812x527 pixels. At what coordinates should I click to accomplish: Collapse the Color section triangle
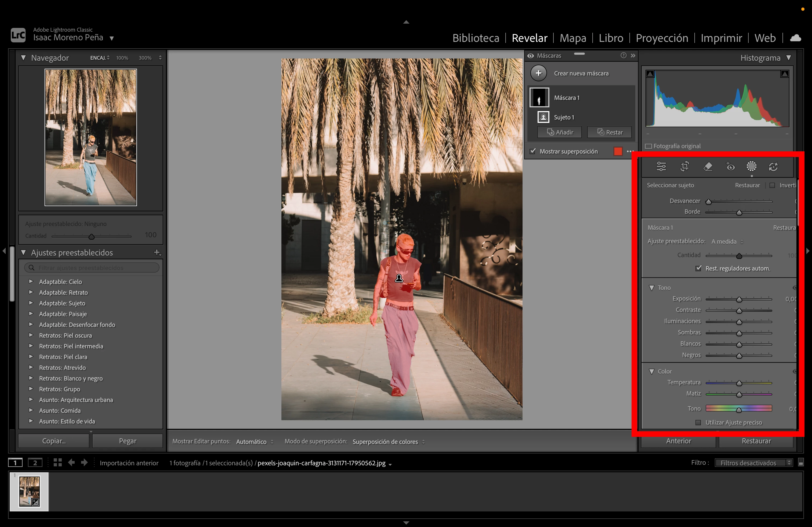pos(652,371)
